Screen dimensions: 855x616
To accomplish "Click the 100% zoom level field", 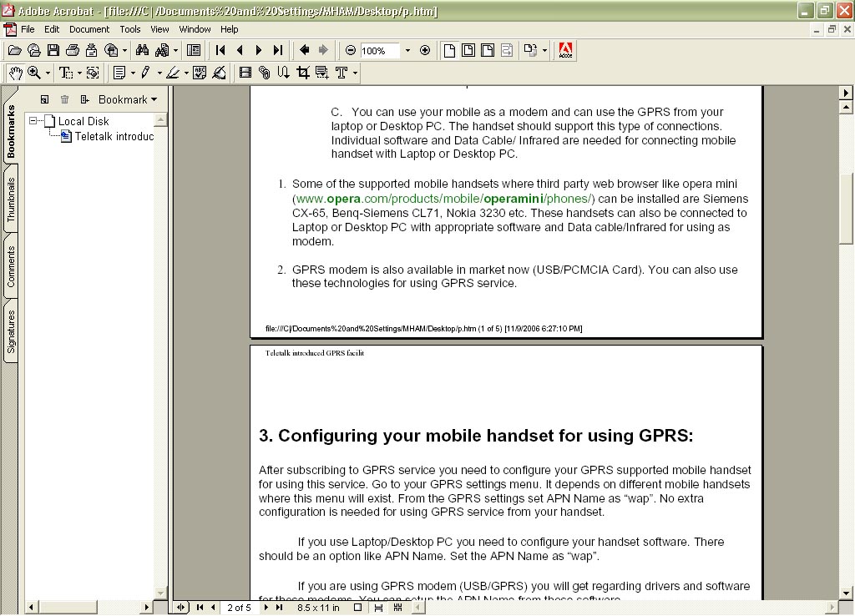I will click(x=380, y=51).
